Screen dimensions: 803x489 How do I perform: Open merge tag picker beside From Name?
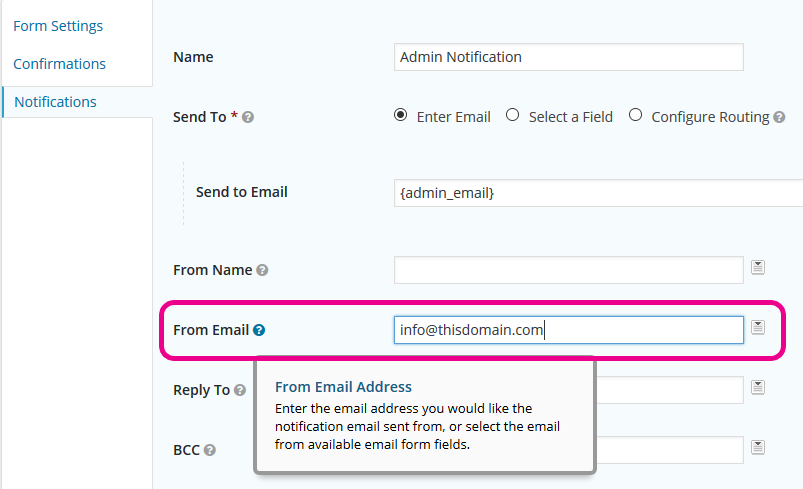[758, 267]
